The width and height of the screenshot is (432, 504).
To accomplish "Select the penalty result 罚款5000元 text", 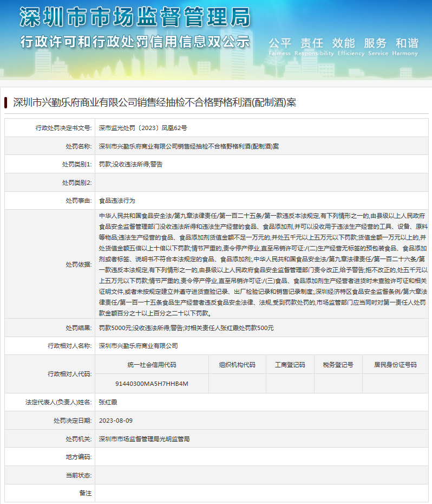I will click(186, 328).
